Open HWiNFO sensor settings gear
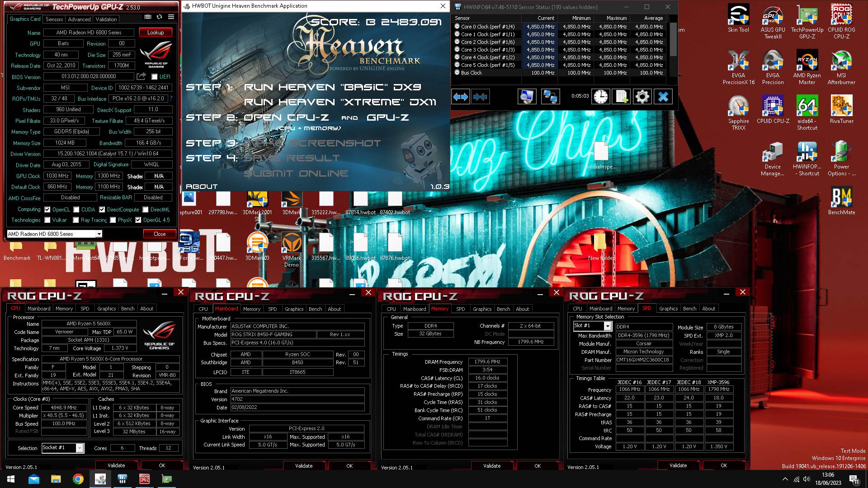Image resolution: width=868 pixels, height=488 pixels. click(x=642, y=97)
